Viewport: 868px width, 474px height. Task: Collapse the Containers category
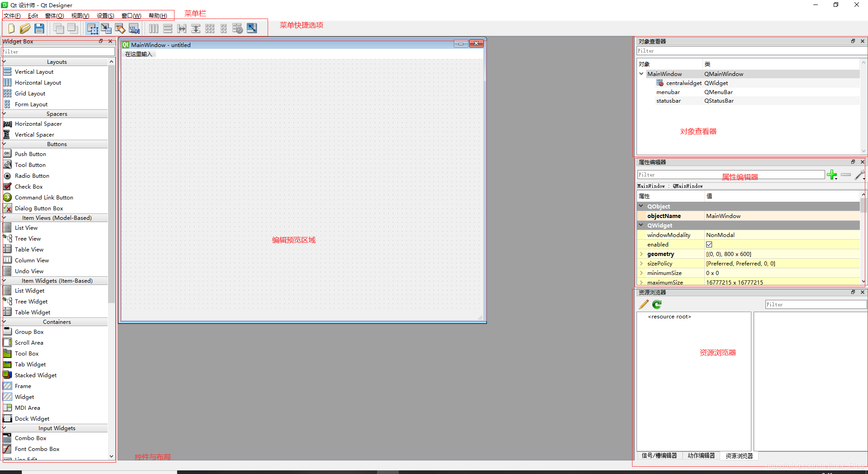4,322
